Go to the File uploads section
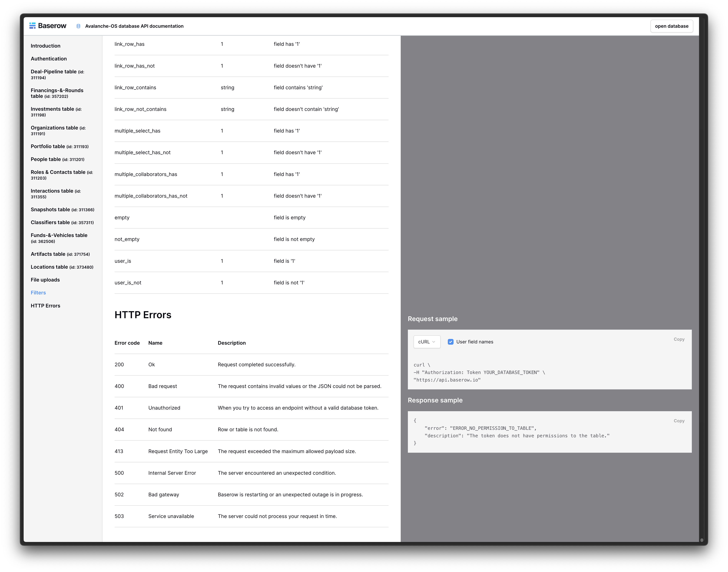This screenshot has width=728, height=572. (45, 280)
